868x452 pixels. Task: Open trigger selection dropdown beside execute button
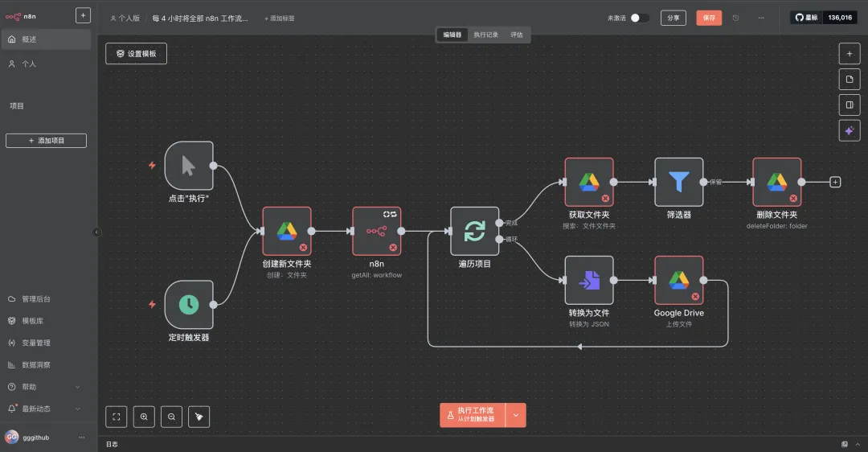pos(516,415)
